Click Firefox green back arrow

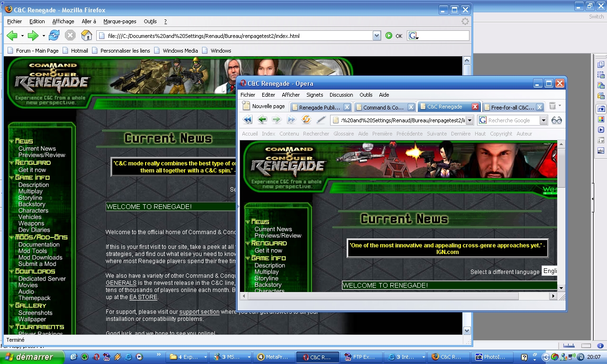click(x=12, y=36)
